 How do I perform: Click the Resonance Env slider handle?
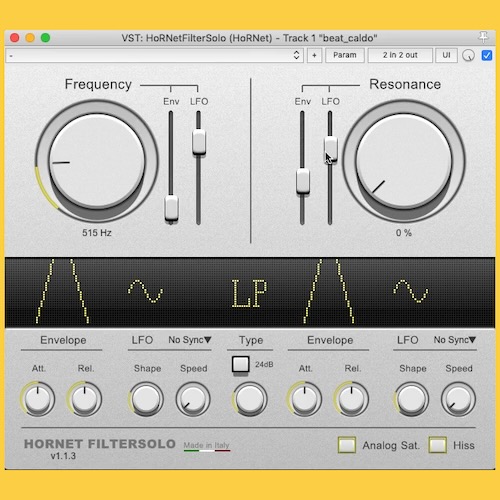point(303,181)
